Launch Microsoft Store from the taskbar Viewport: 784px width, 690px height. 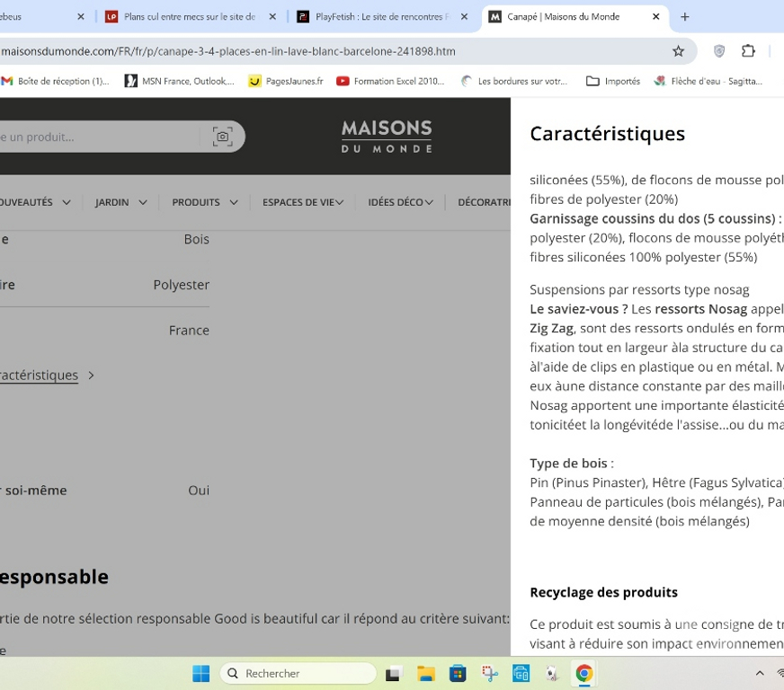[x=458, y=674]
